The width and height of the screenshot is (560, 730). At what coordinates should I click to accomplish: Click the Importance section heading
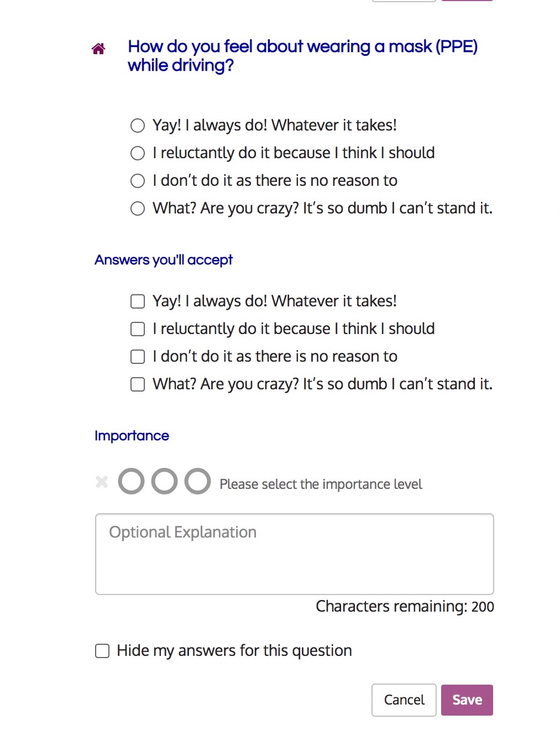tap(132, 436)
